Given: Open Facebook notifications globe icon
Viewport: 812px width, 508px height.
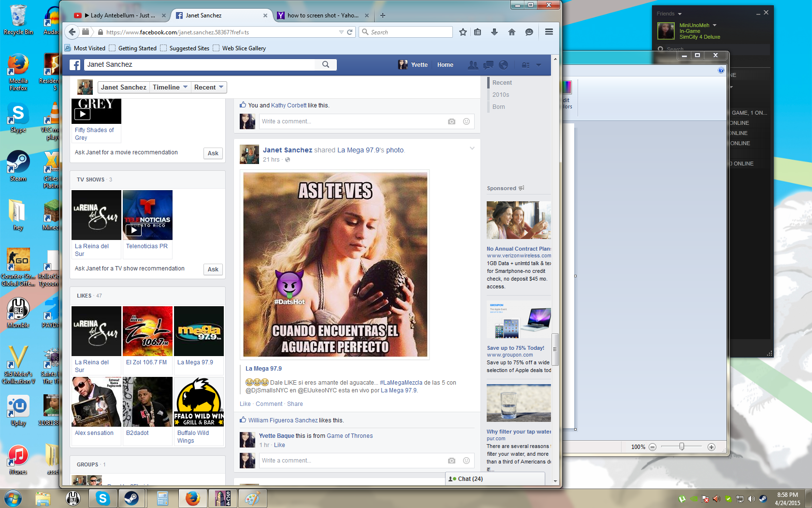Looking at the screenshot, I should click(x=504, y=65).
